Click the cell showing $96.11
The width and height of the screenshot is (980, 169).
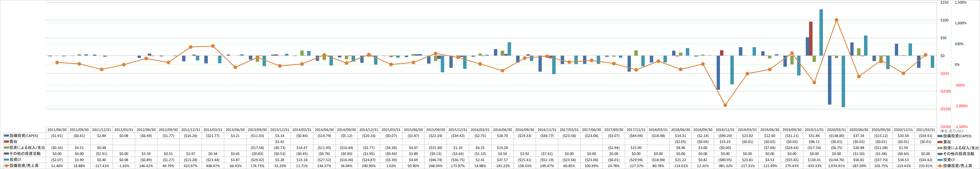[x=814, y=142]
